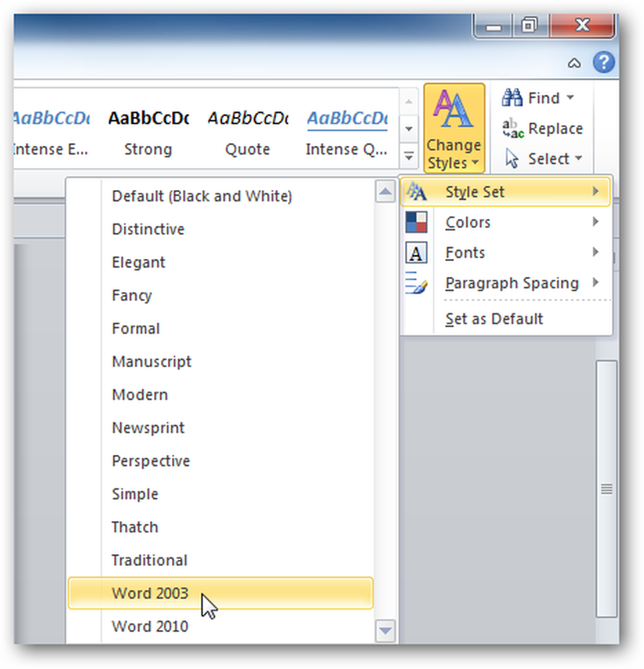Viewport: 644px width, 669px height.
Task: Select Word 2003 style set
Action: (x=220, y=593)
